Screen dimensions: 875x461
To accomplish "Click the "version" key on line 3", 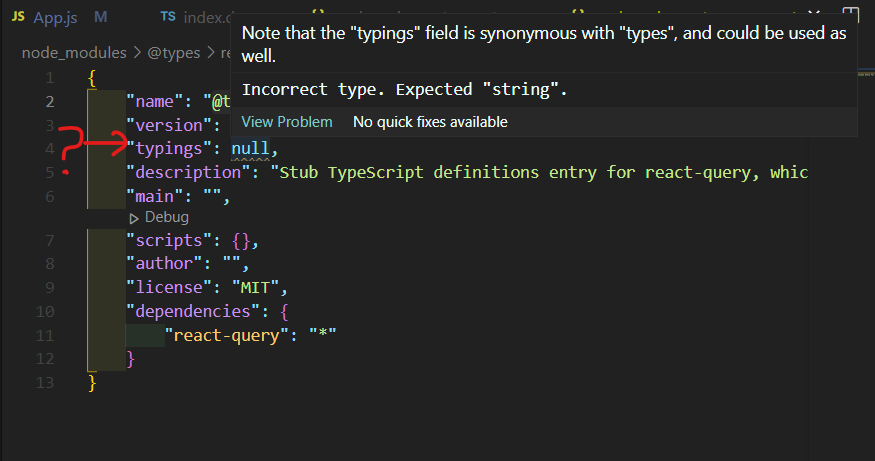I will 169,125.
